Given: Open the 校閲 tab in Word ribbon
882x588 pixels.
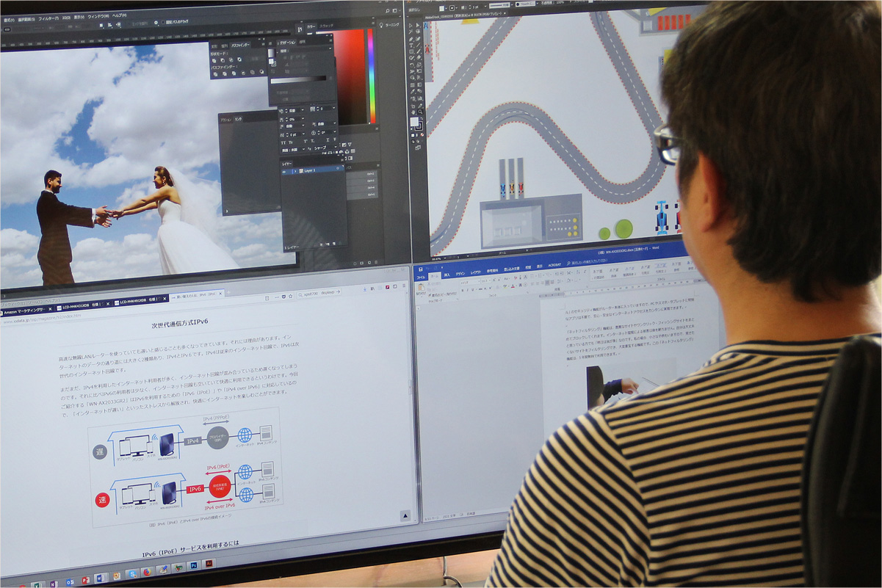Looking at the screenshot, I should tap(528, 267).
